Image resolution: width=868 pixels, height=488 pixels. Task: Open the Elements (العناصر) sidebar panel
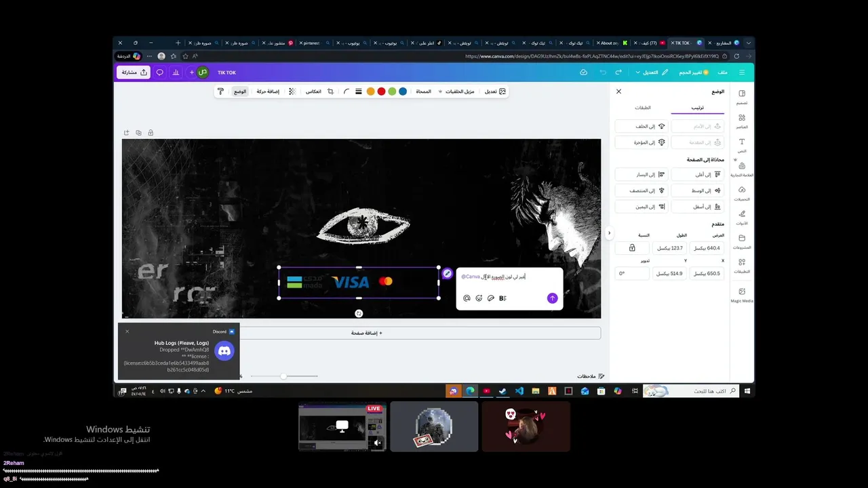(x=742, y=121)
